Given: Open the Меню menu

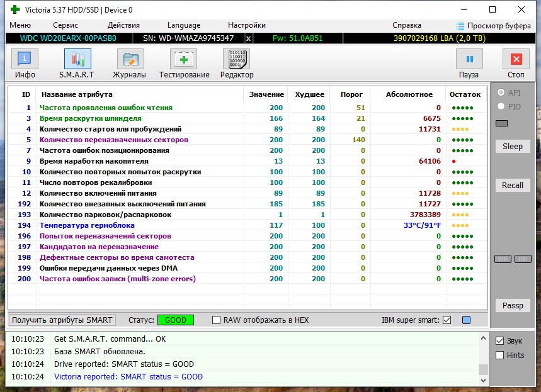Looking at the screenshot, I should click(x=20, y=25).
